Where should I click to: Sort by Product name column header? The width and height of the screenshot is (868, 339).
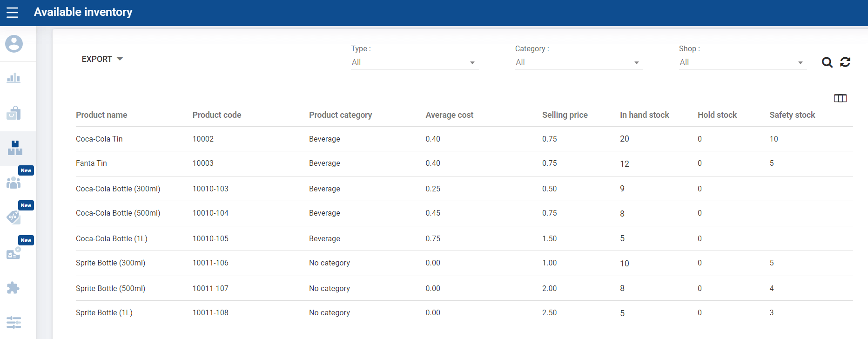101,115
